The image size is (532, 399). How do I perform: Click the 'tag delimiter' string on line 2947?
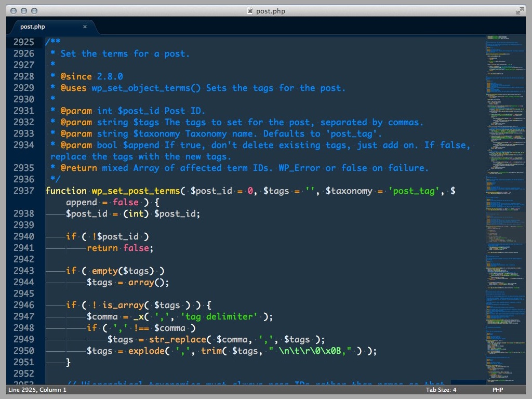coord(219,316)
